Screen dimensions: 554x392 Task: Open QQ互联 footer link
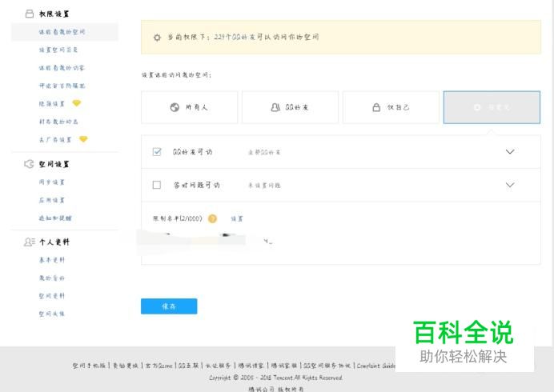[x=188, y=366]
